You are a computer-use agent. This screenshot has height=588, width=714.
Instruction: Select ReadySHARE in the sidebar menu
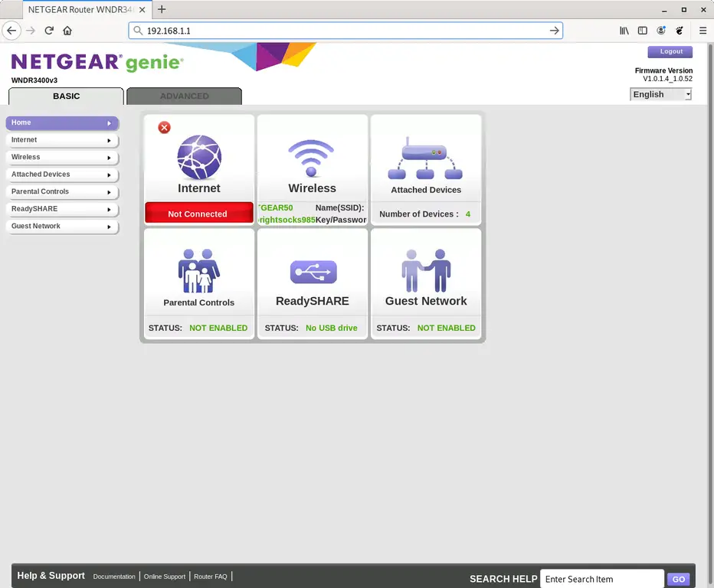62,209
